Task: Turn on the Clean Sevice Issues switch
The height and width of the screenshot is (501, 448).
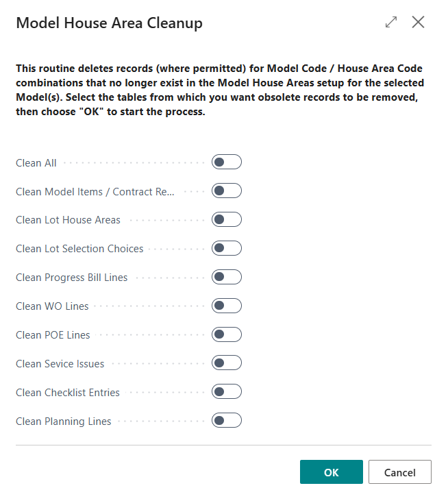Action: click(x=226, y=363)
